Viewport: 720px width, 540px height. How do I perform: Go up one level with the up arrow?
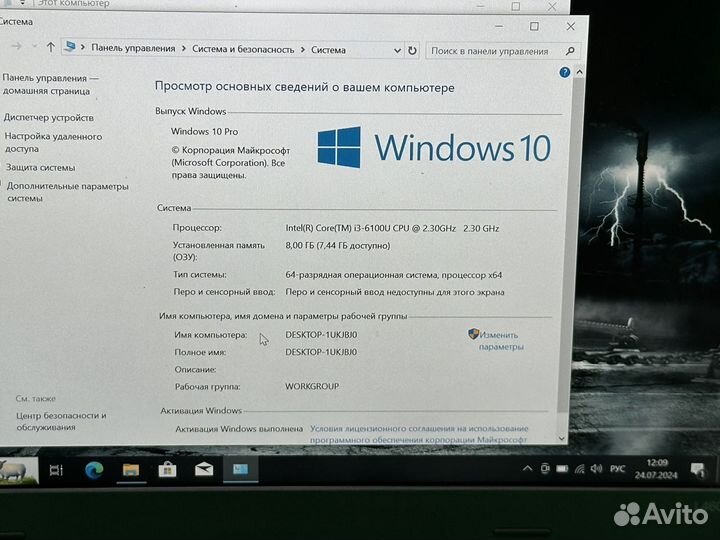51,47
